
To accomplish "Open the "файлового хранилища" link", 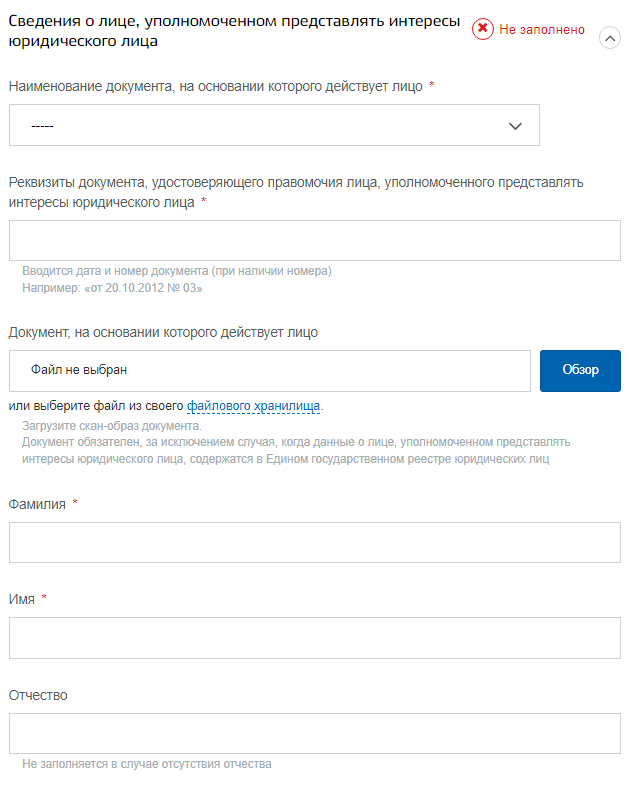I will [x=253, y=406].
